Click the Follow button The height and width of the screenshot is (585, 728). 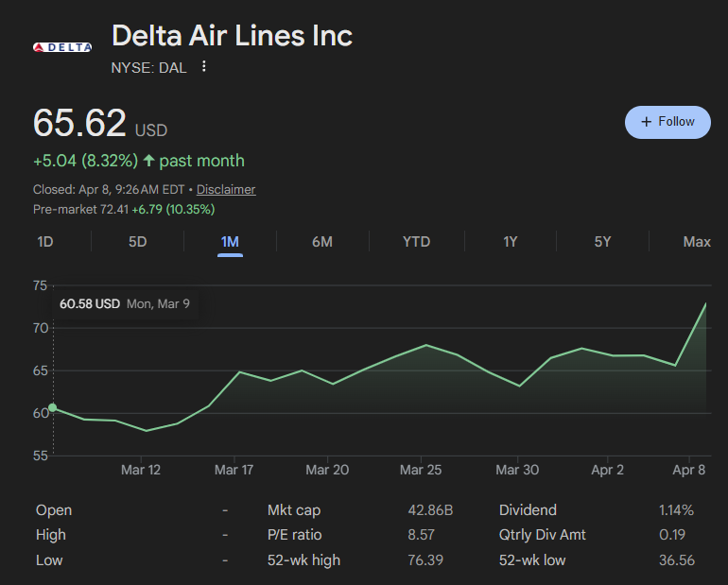coord(667,122)
